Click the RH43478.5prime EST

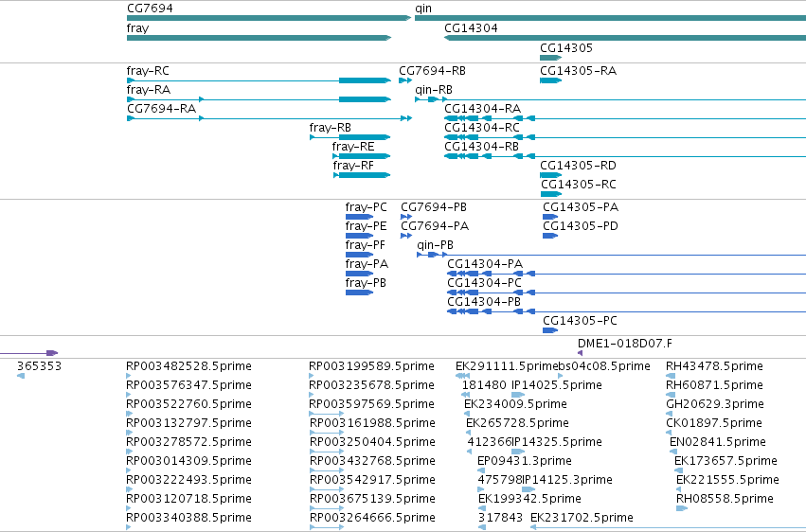pos(714,366)
